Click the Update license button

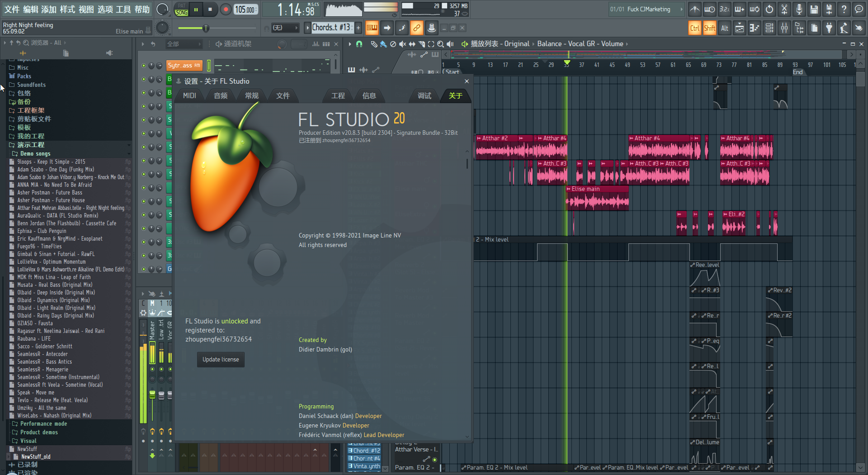click(x=221, y=359)
